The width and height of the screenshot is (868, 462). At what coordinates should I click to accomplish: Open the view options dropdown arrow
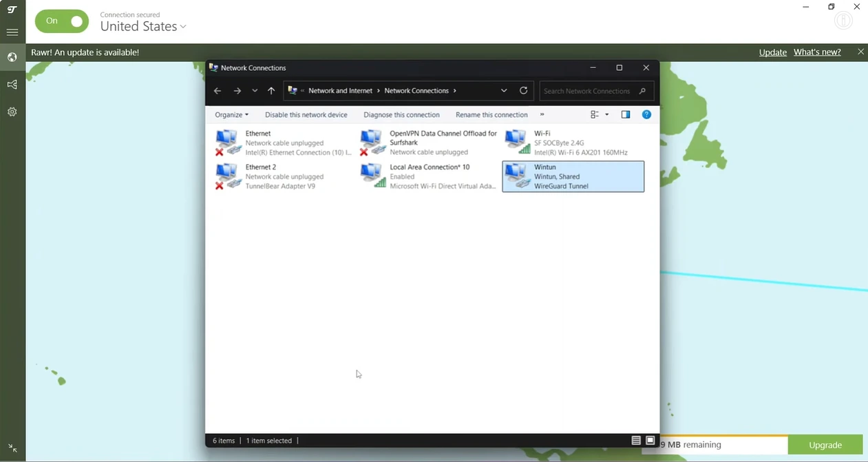coord(606,115)
